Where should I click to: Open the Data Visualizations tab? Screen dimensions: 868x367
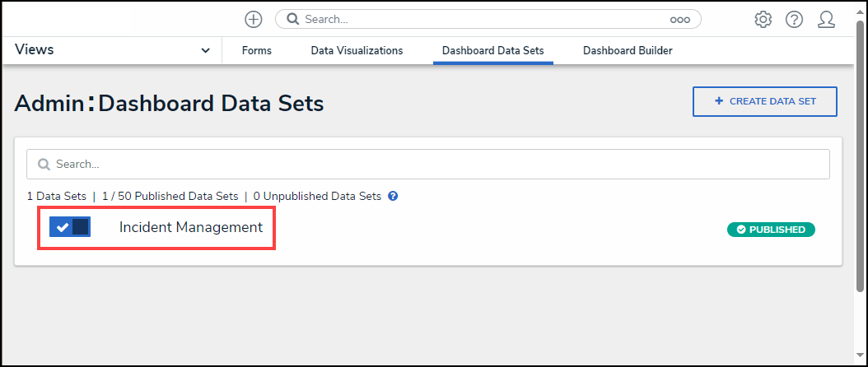point(357,50)
